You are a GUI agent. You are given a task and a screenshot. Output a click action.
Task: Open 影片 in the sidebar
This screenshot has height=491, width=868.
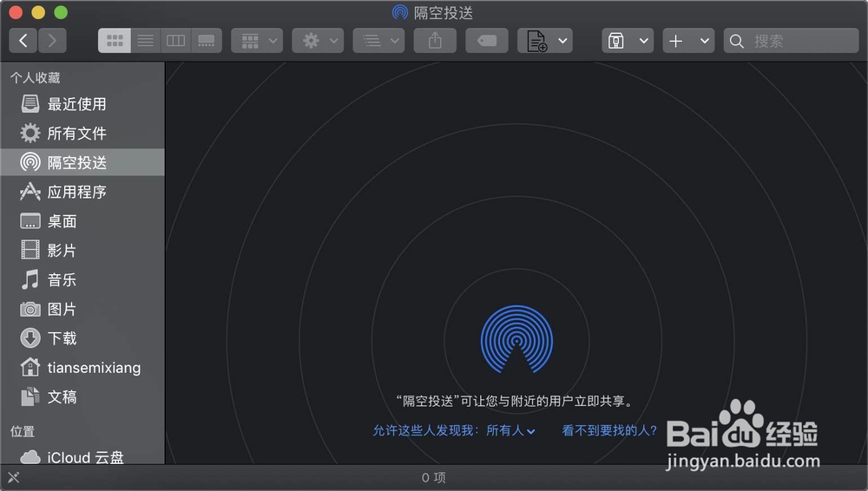[82, 250]
